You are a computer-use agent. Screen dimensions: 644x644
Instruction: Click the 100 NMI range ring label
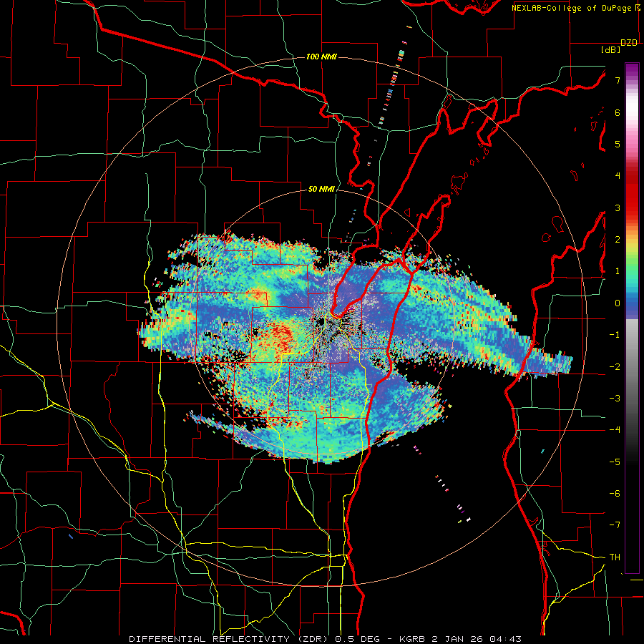point(321,57)
